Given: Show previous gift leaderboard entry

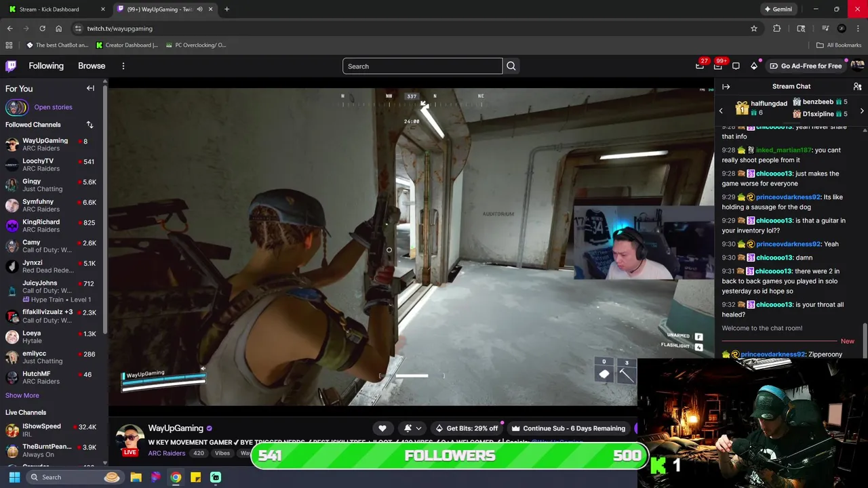Looking at the screenshot, I should [x=721, y=110].
